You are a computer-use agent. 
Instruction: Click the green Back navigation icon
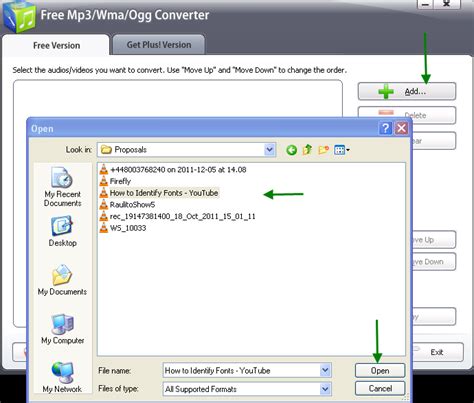[x=292, y=150]
